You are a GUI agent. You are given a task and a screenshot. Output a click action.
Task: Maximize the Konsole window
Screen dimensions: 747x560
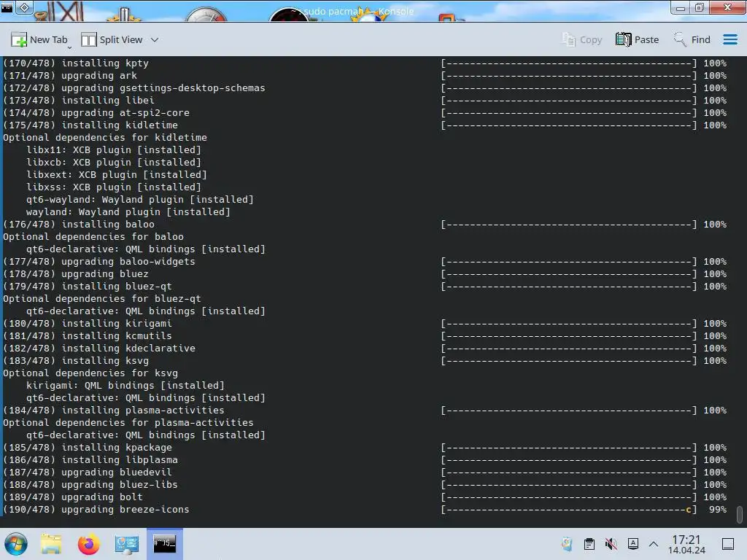coord(700,7)
